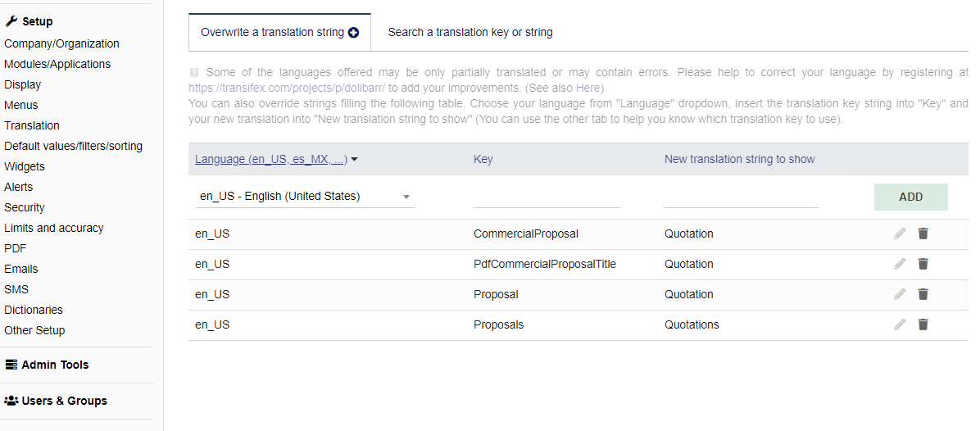This screenshot has height=431, width=980.
Task: Open Modules/Applications setup page
Action: click(57, 65)
